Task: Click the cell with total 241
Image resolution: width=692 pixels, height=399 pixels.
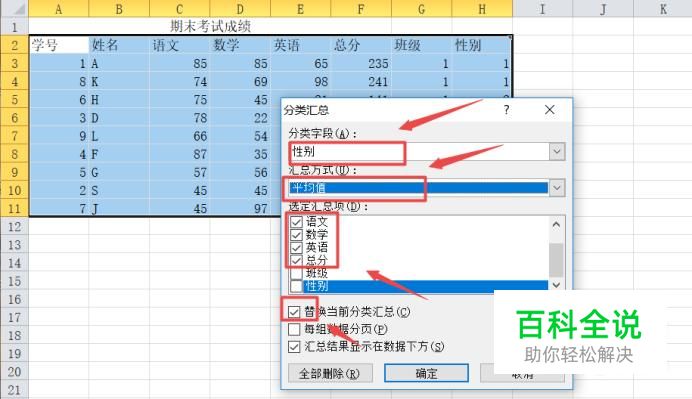Action: [x=361, y=82]
